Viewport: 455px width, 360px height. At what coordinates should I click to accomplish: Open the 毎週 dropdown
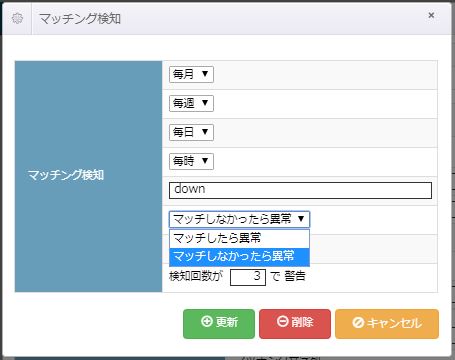click(x=191, y=103)
